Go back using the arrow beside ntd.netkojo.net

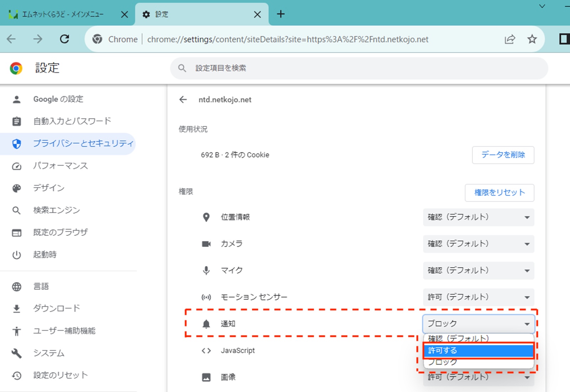coord(183,100)
